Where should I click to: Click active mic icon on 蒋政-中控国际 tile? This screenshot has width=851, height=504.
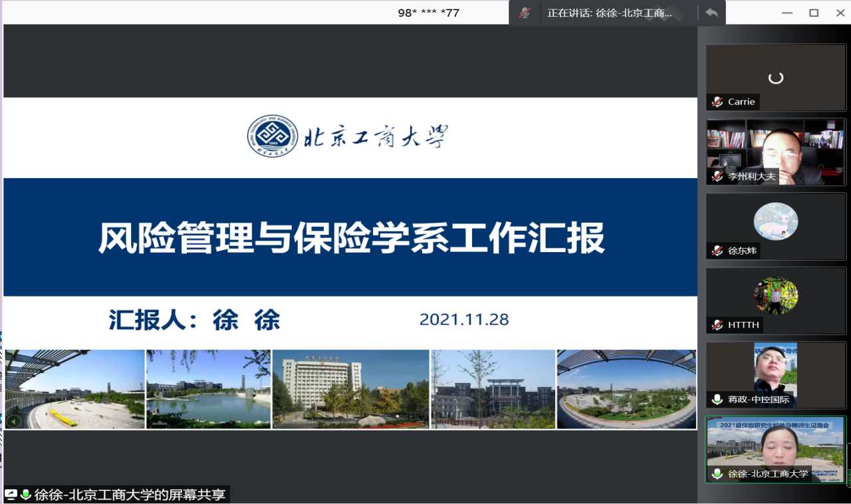tap(717, 400)
